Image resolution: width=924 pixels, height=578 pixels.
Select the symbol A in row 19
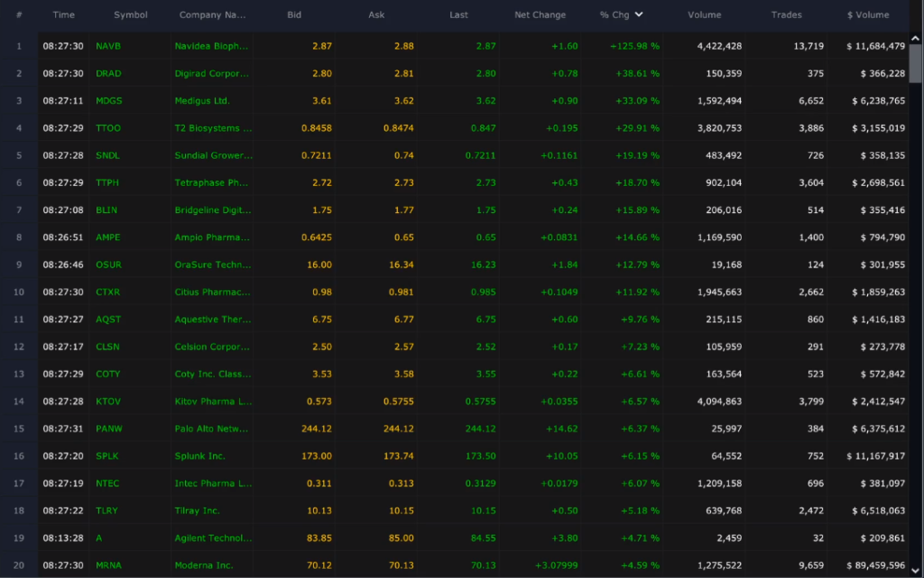point(99,538)
